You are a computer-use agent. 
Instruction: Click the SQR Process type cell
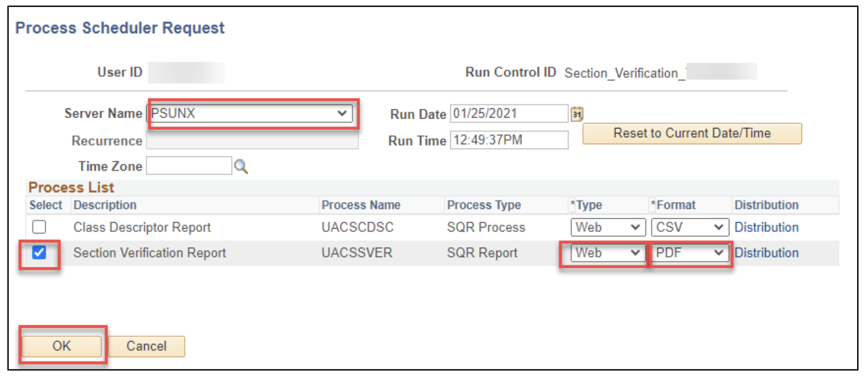pos(486,228)
